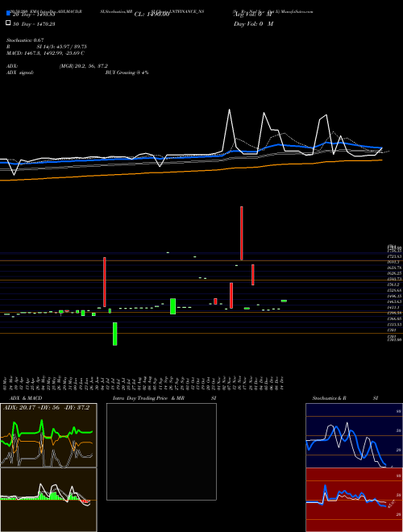Click the empty Intra Day Trading Price panel
This screenshot has width=403, height=532.
point(161,451)
